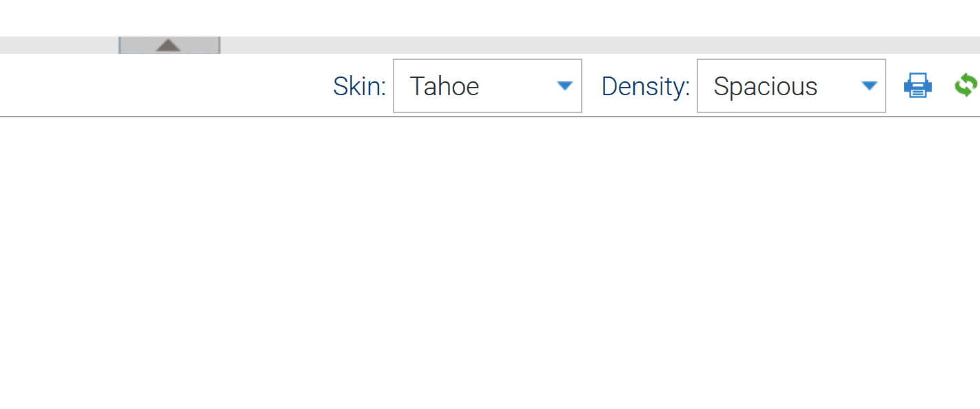Click the Density: label
This screenshot has height=409, width=980.
[646, 86]
